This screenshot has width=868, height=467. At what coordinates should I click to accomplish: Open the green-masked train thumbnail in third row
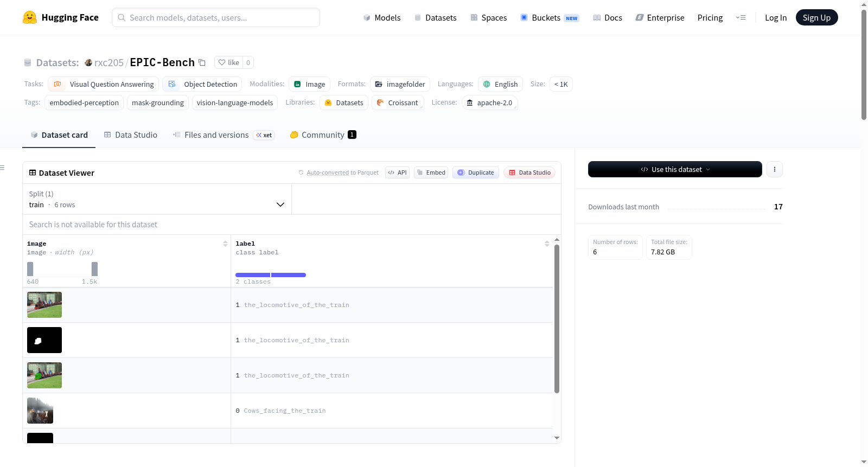tap(44, 375)
